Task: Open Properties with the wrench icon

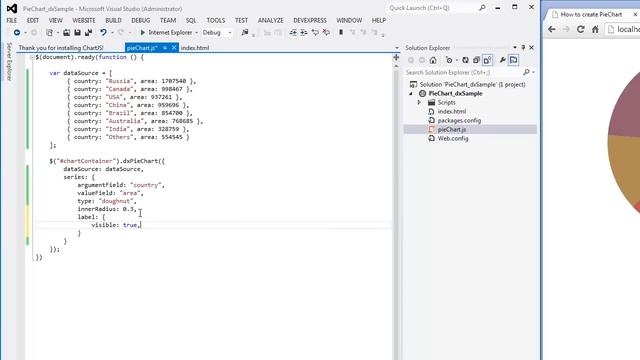Action: pos(502,60)
